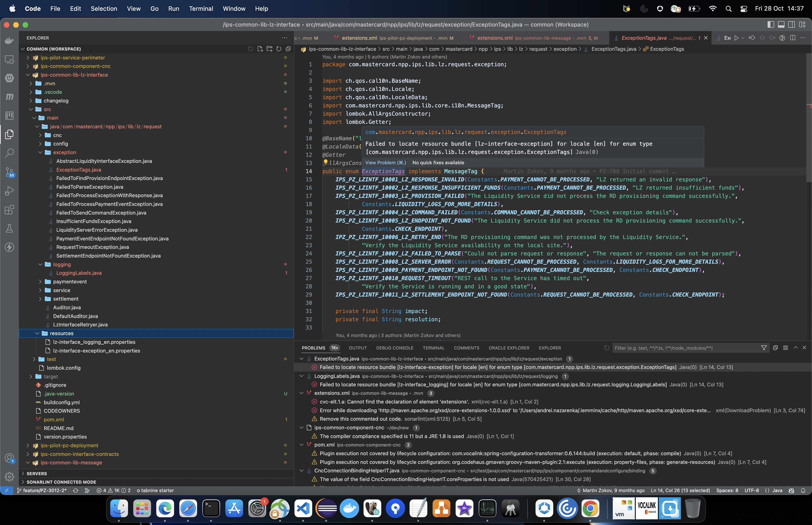The width and height of the screenshot is (812, 525).
Task: Open the Terminal menu
Action: click(201, 8)
